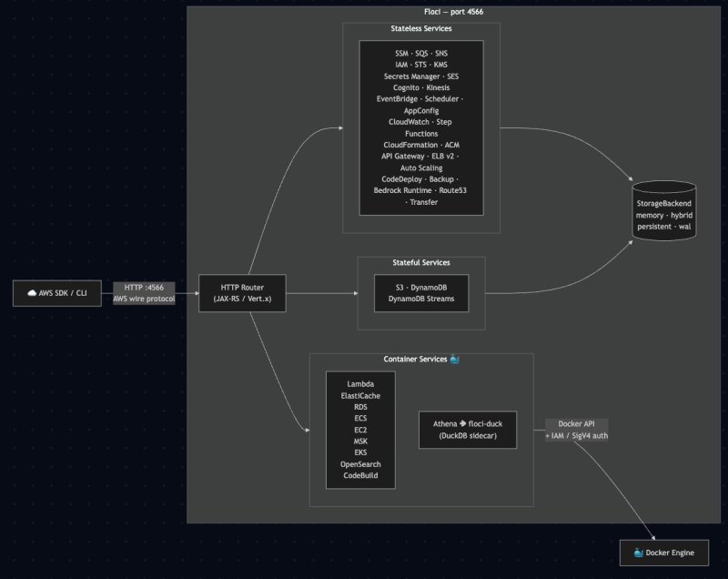Screen dimensions: 728x579
Task: Click EC2 in the container list
Action: pos(360,430)
